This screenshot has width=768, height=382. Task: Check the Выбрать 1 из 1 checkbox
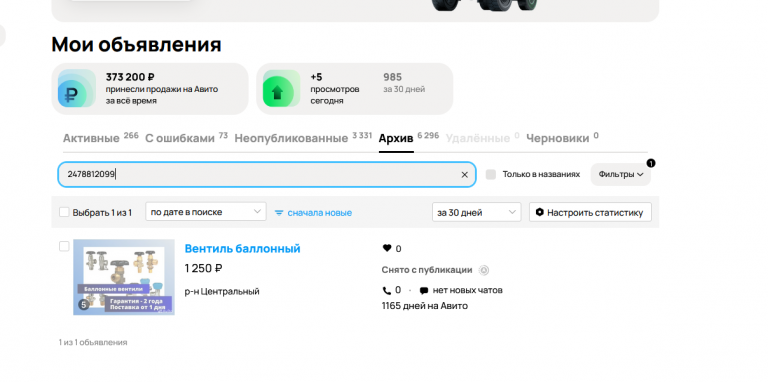[x=64, y=212]
